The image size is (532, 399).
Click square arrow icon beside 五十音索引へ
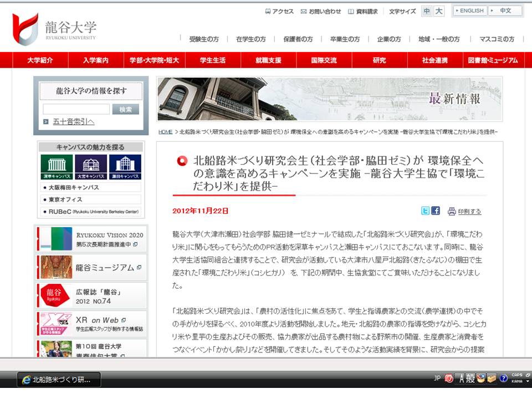[46, 122]
